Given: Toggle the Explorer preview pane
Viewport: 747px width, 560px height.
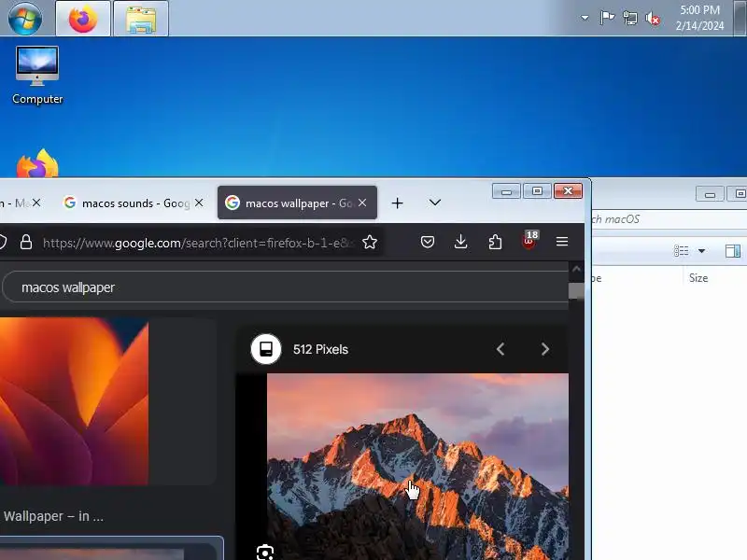Looking at the screenshot, I should 733,250.
